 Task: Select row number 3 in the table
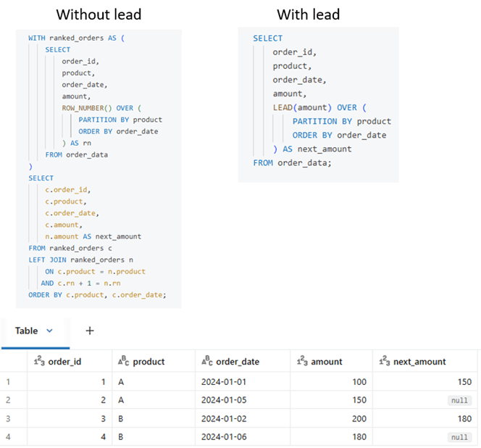[9, 419]
